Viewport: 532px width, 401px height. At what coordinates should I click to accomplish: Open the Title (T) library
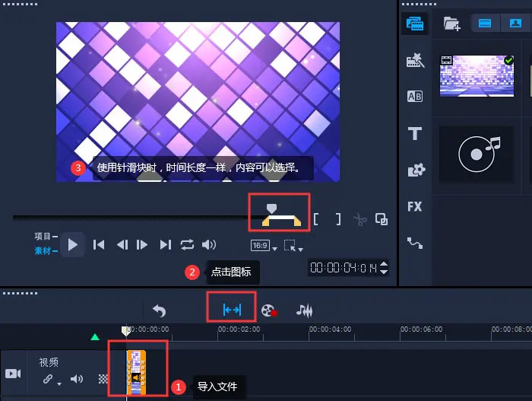click(415, 134)
